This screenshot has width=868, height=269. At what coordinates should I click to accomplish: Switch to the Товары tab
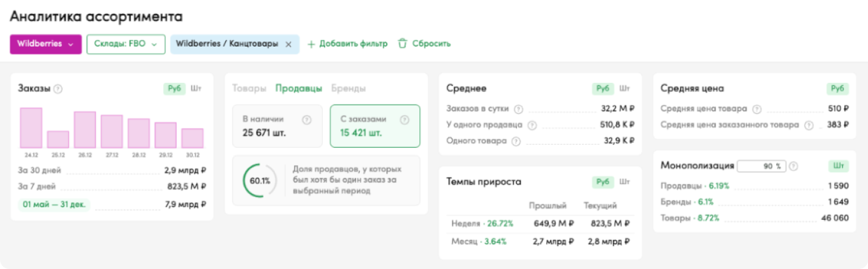[x=249, y=89]
